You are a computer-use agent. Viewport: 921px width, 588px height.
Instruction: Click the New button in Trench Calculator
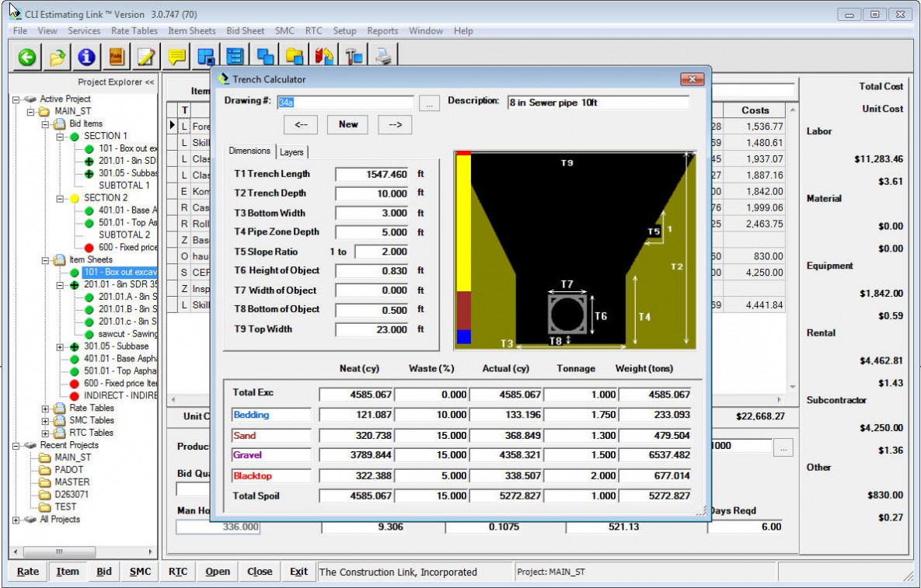tap(348, 124)
